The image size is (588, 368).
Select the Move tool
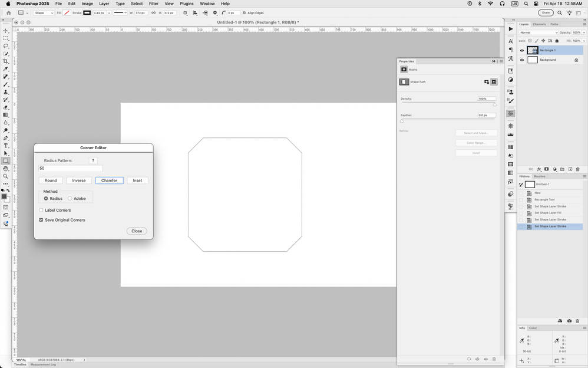(x=6, y=31)
